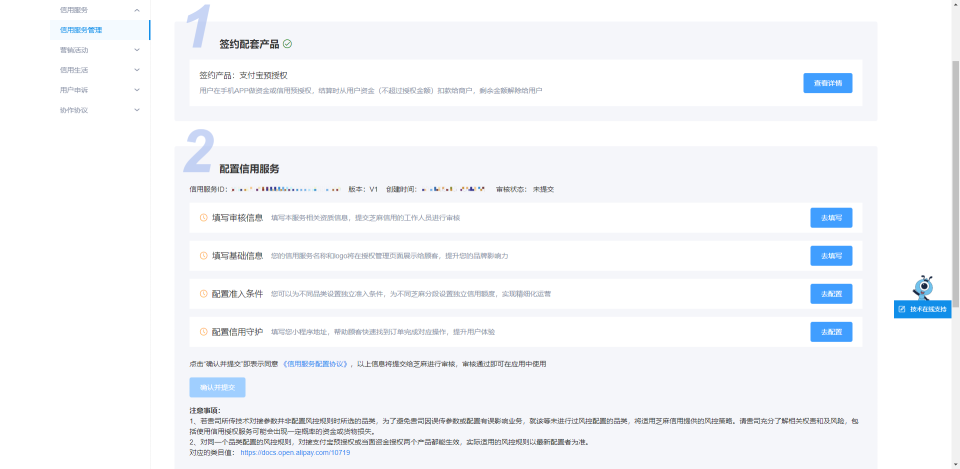Click the 注意事项 heading text
The height and width of the screenshot is (469, 960).
point(205,410)
